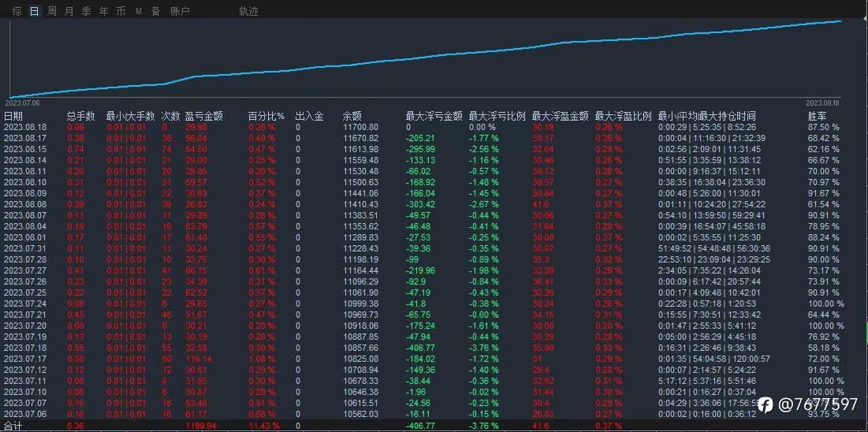Image resolution: width=868 pixels, height=432 pixels.
Task: Select the M tab
Action: [x=139, y=11]
